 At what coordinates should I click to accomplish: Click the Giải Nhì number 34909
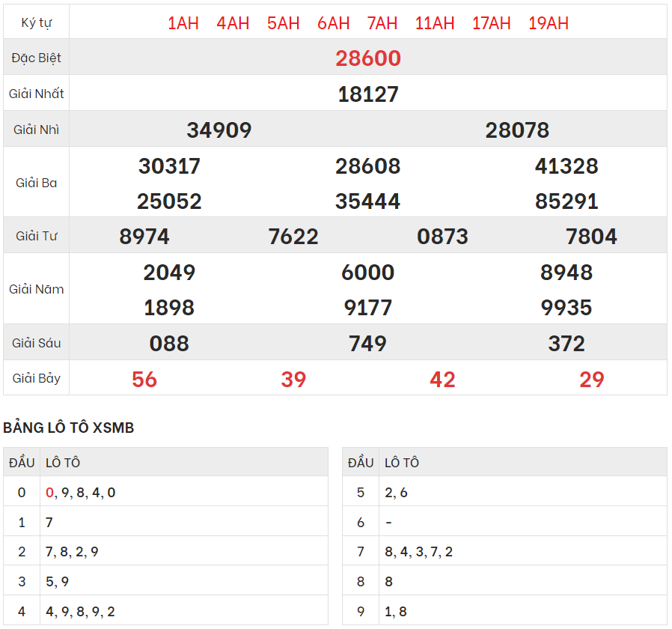coord(219,130)
